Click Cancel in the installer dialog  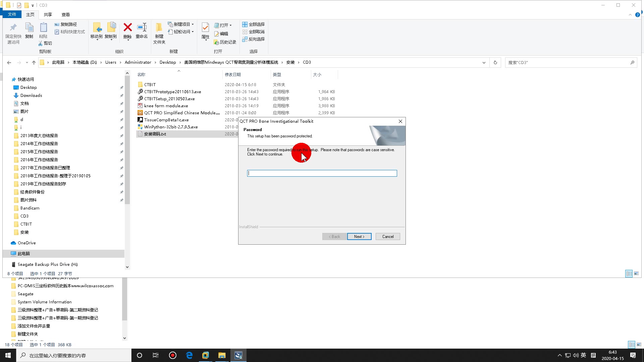(388, 236)
